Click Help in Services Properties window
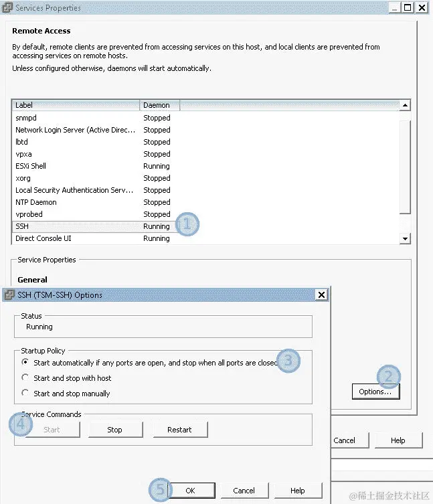 click(398, 440)
